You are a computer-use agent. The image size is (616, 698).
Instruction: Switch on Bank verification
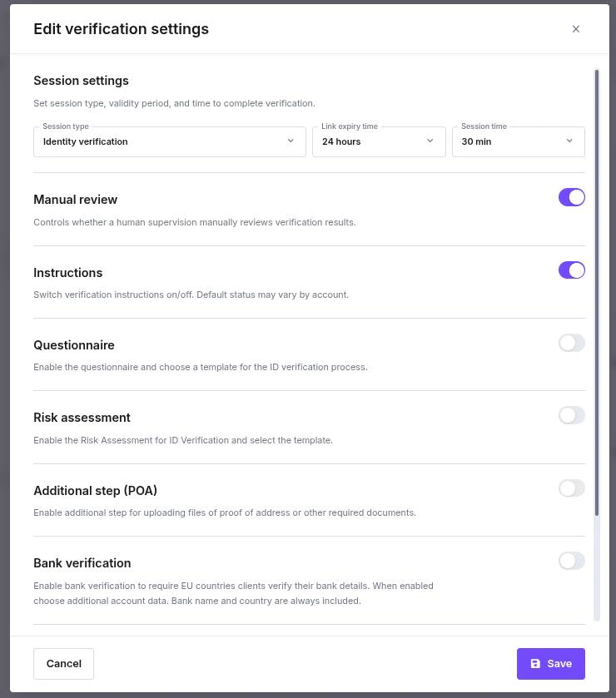[x=572, y=561]
